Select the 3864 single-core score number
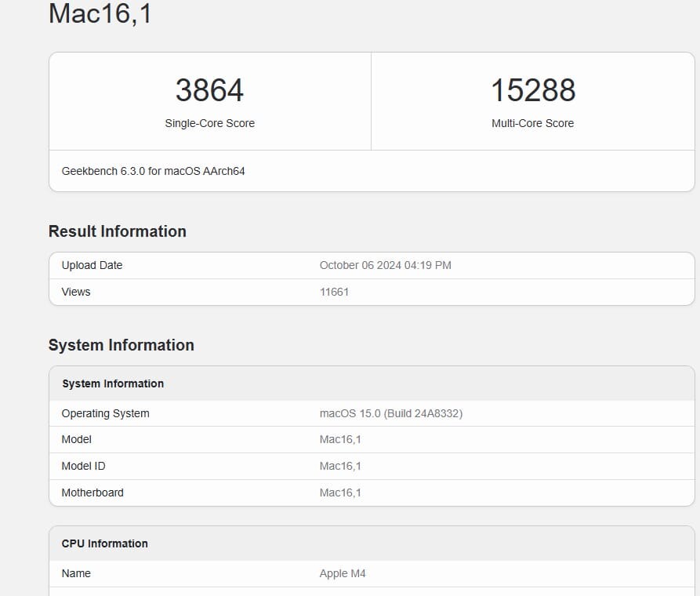The width and height of the screenshot is (700, 596). (209, 90)
